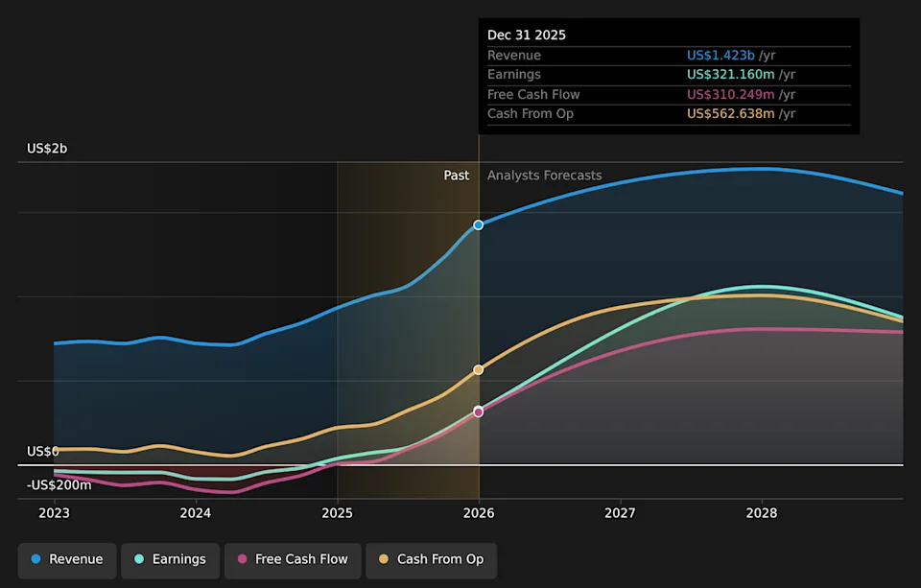Click the blue Revenue legend dot

click(x=35, y=559)
